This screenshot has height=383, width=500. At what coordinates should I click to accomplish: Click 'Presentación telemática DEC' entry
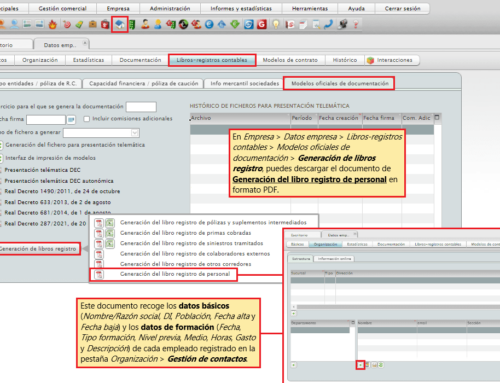tap(42, 170)
